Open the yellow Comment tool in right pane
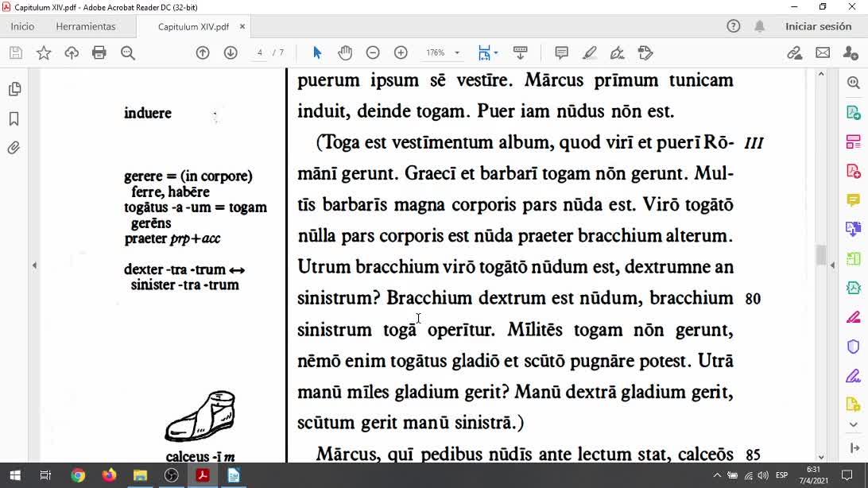This screenshot has width=868, height=488. tap(854, 199)
